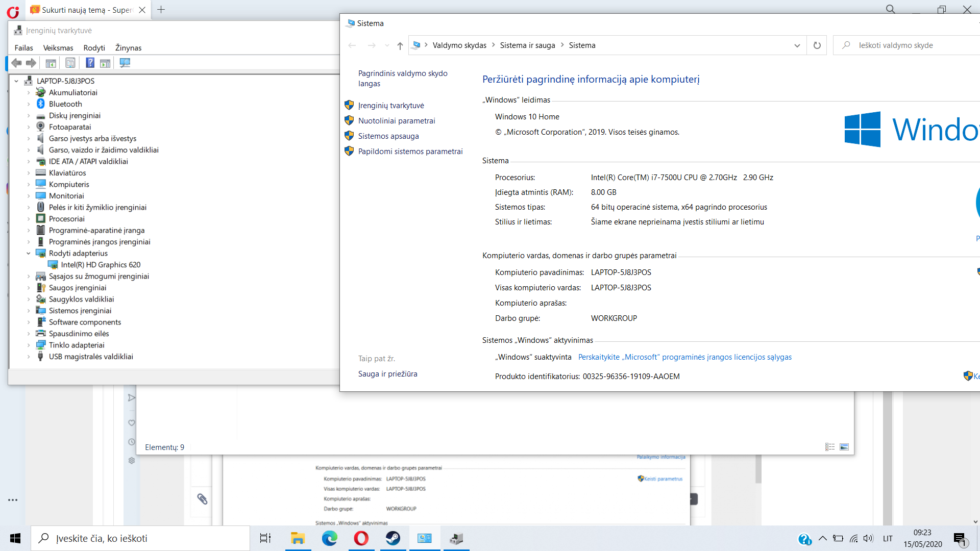Image resolution: width=980 pixels, height=551 pixels.
Task: Click the blue Help icon in Device Manager toolbar
Action: (x=90, y=63)
